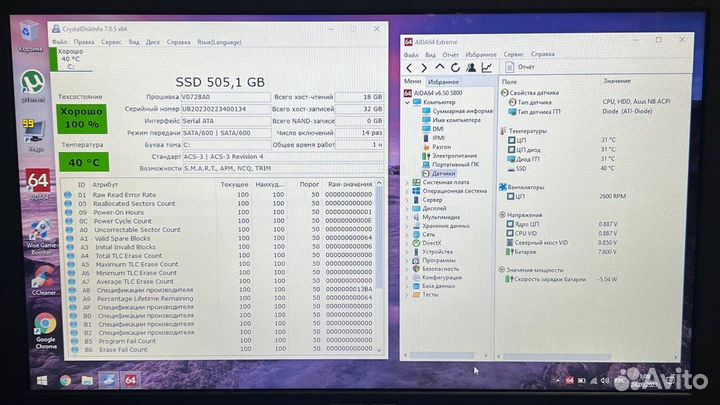
Task: Click the Серийный номер field
Action: pos(225,109)
